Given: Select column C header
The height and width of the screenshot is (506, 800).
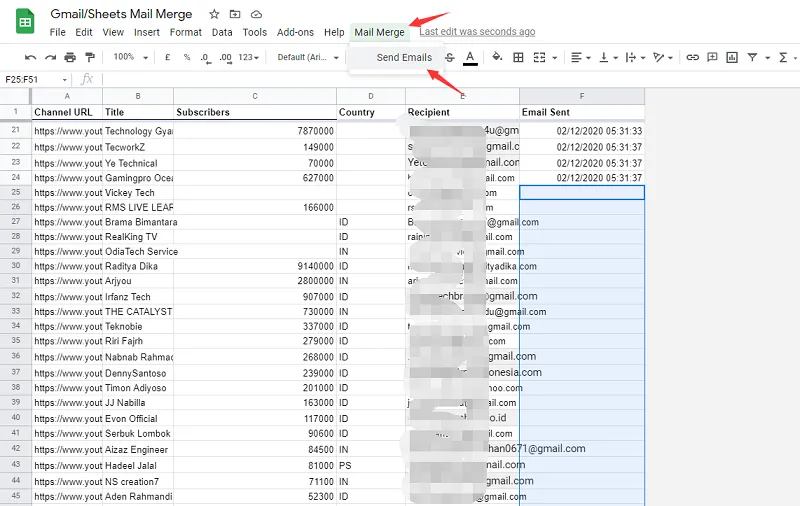Looking at the screenshot, I should (x=255, y=96).
